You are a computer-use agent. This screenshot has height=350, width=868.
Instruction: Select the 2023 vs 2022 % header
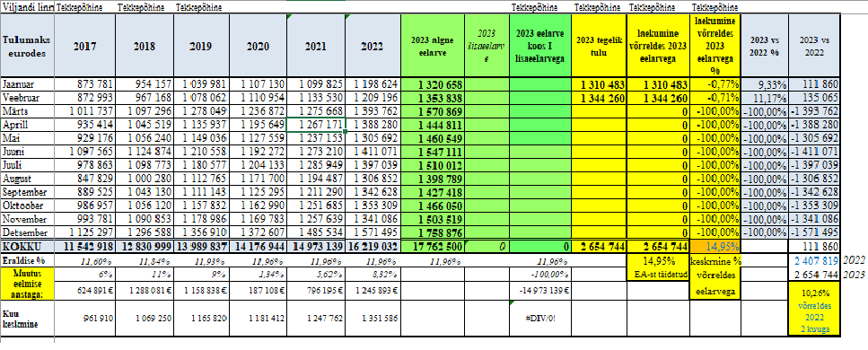765,46
